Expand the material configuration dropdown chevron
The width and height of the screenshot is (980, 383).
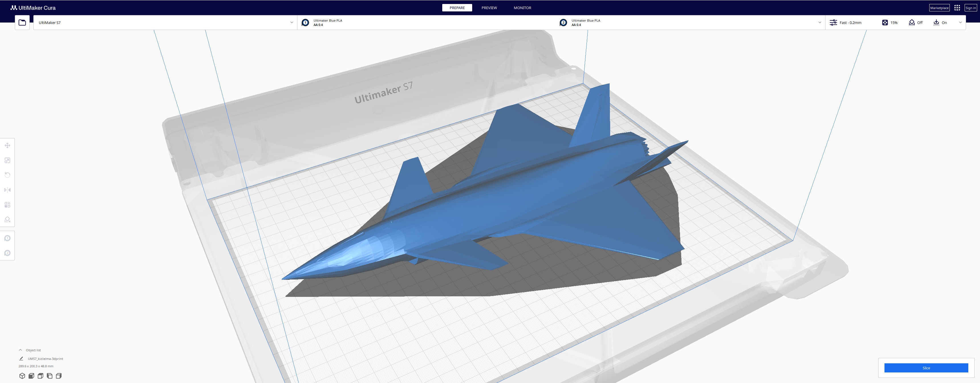click(819, 23)
